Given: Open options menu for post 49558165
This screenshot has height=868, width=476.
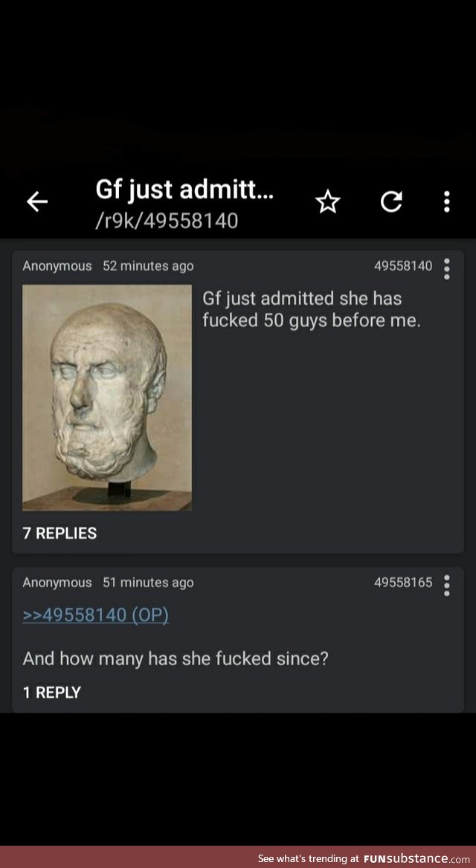Looking at the screenshot, I should [x=447, y=586].
